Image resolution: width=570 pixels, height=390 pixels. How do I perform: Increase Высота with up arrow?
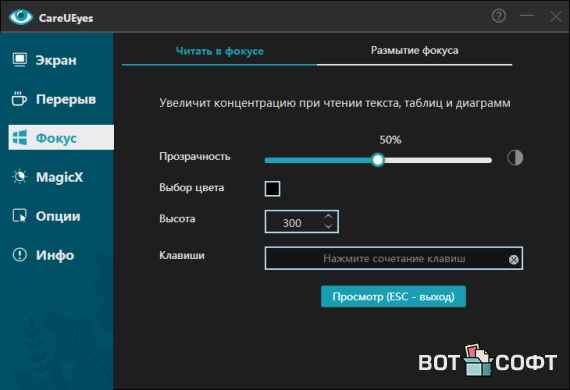tap(328, 216)
